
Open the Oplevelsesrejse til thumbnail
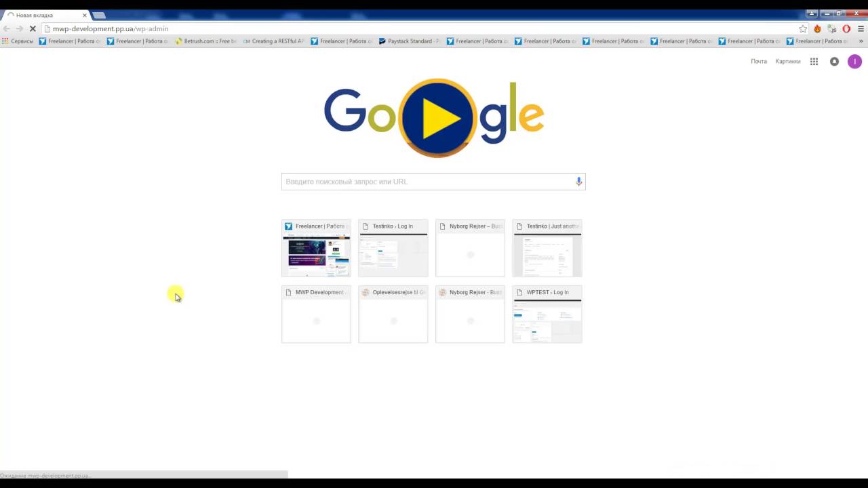click(393, 314)
